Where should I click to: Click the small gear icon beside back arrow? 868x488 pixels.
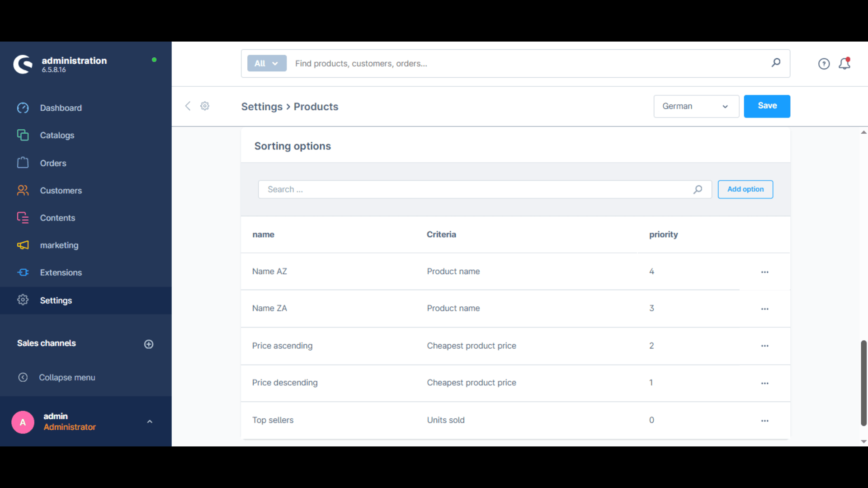205,106
